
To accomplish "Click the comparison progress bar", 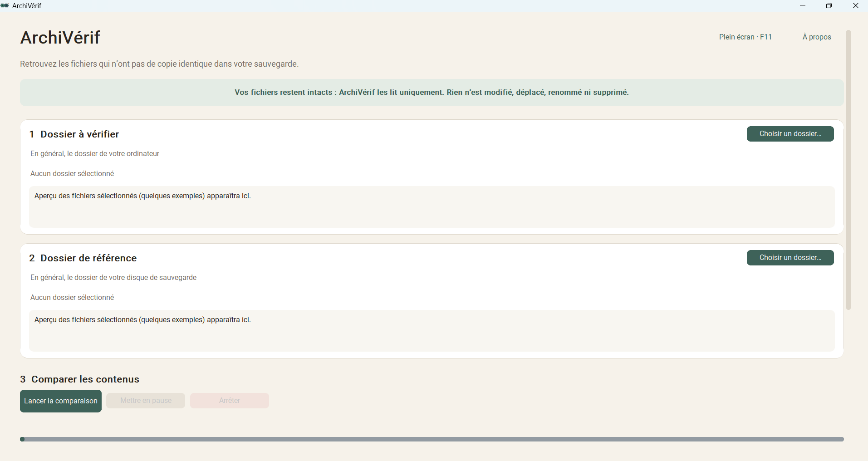I will pyautogui.click(x=432, y=439).
